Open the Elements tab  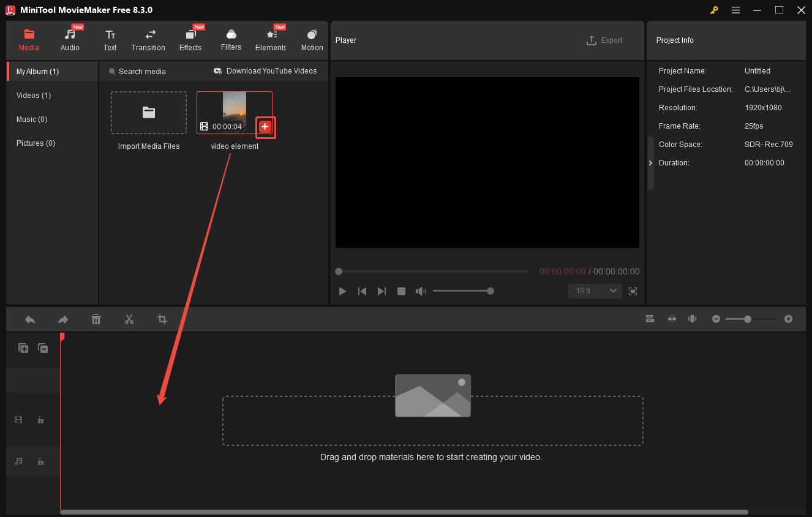point(271,40)
